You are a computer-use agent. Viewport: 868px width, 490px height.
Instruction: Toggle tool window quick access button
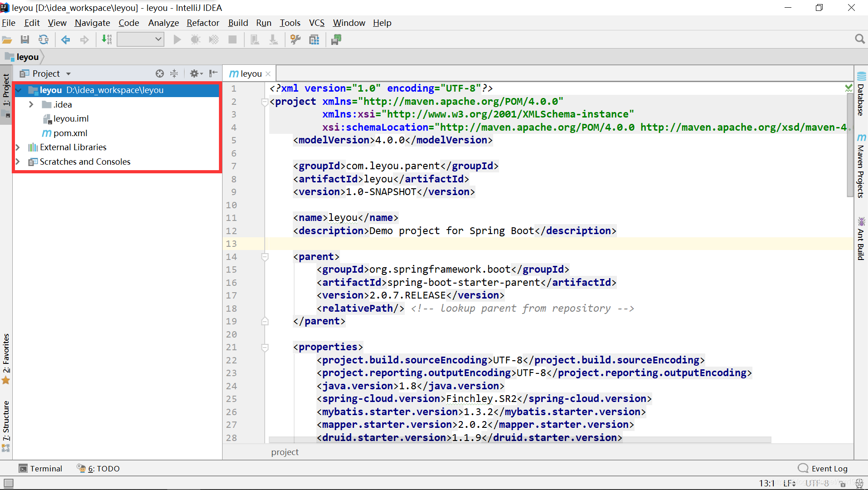(x=8, y=483)
